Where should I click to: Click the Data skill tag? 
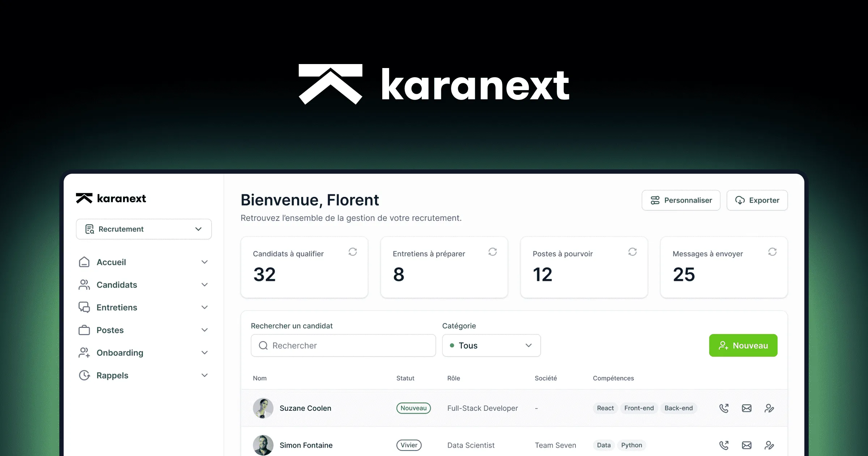pos(604,445)
